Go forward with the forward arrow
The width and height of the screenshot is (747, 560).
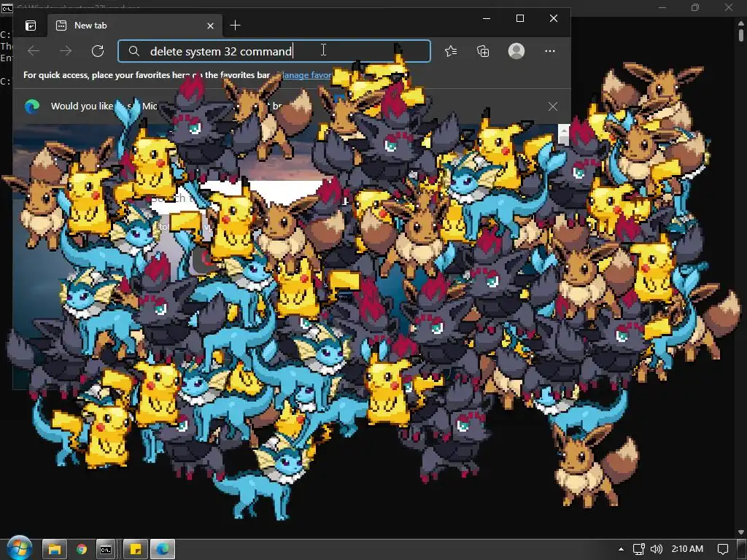pyautogui.click(x=66, y=51)
